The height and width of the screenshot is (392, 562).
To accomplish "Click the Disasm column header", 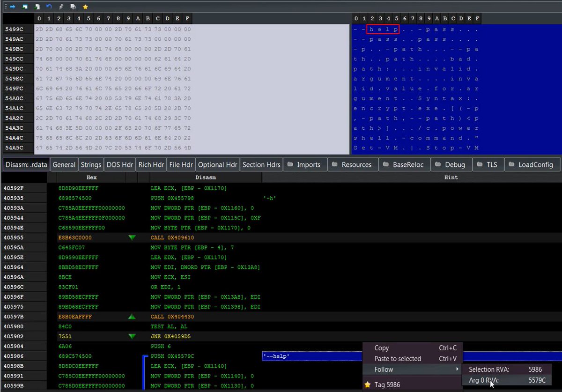I will coord(206,178).
